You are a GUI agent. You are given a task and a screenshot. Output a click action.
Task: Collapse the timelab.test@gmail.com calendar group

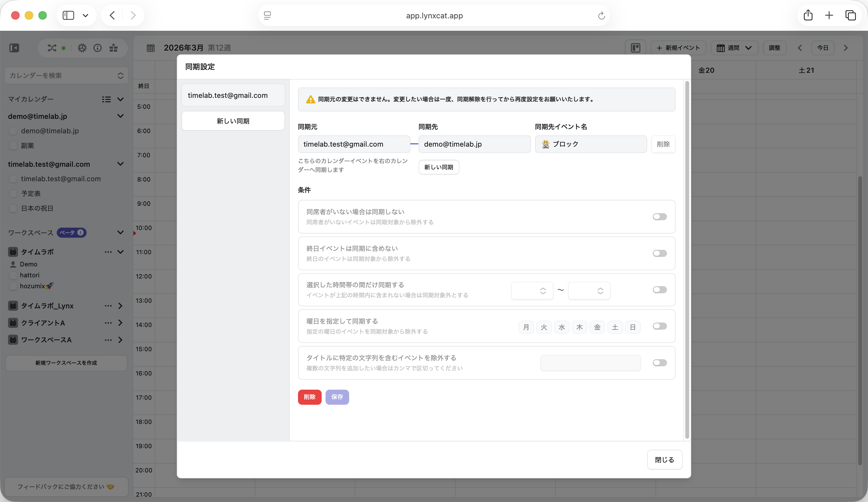(120, 164)
